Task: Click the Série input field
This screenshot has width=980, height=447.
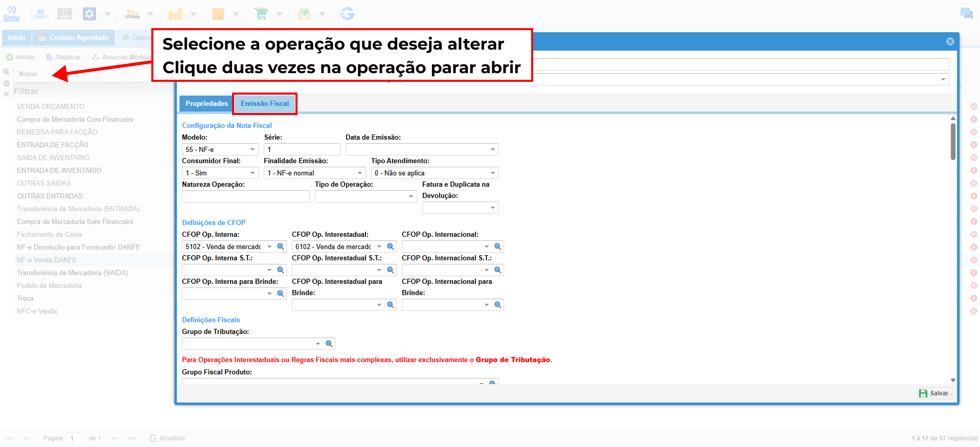Action: pyautogui.click(x=302, y=149)
